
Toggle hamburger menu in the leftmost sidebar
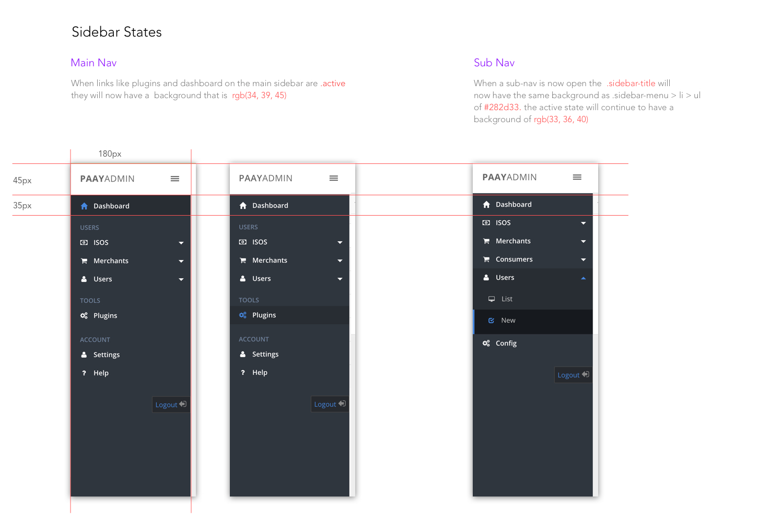175,179
